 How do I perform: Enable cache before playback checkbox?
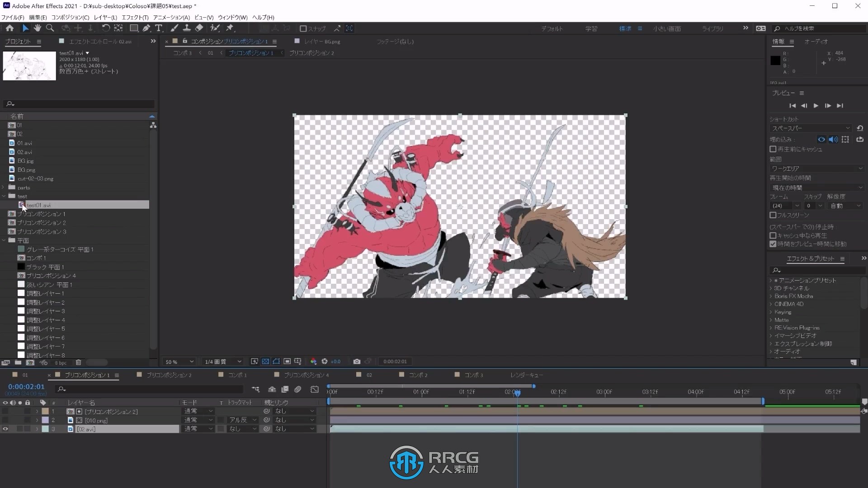[773, 149]
